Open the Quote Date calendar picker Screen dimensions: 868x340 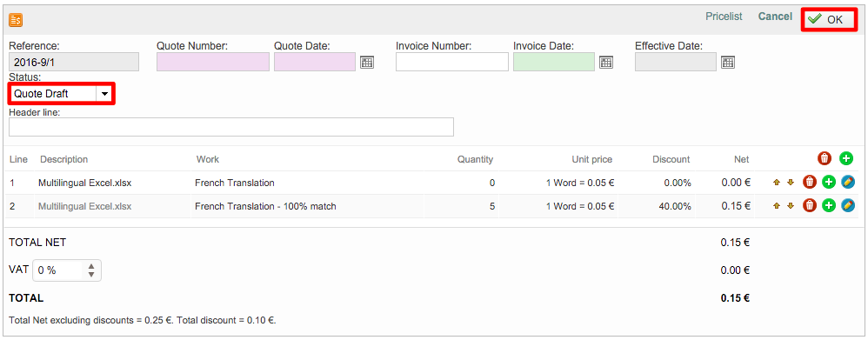click(367, 62)
